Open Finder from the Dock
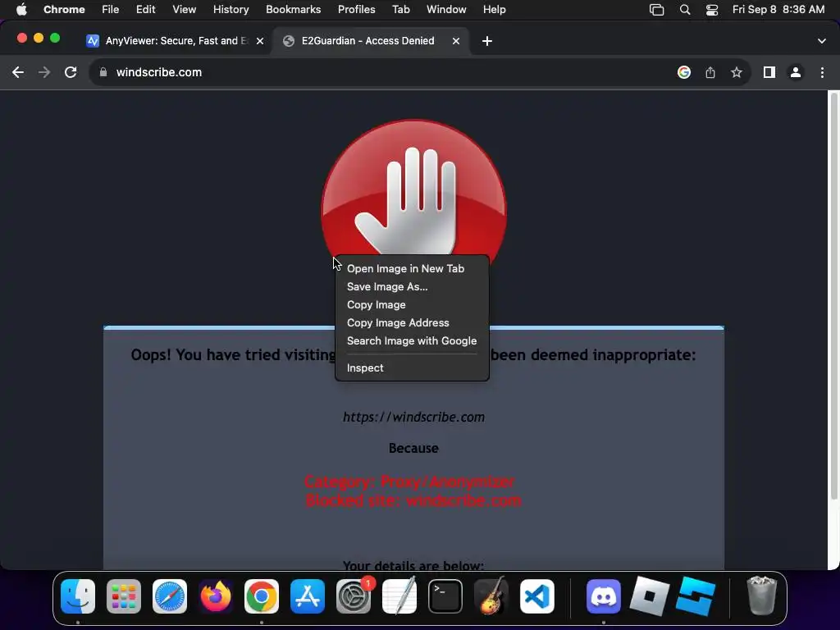 (78, 596)
